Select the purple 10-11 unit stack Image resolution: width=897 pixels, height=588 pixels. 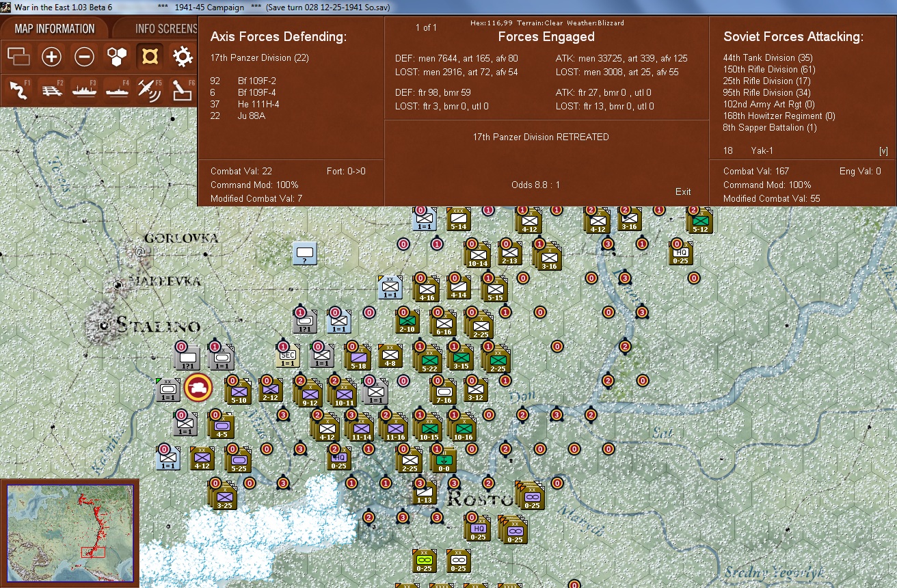click(343, 392)
